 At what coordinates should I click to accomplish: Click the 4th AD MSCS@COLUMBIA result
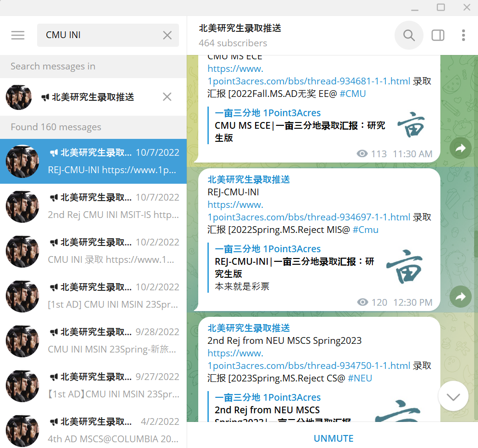click(93, 430)
